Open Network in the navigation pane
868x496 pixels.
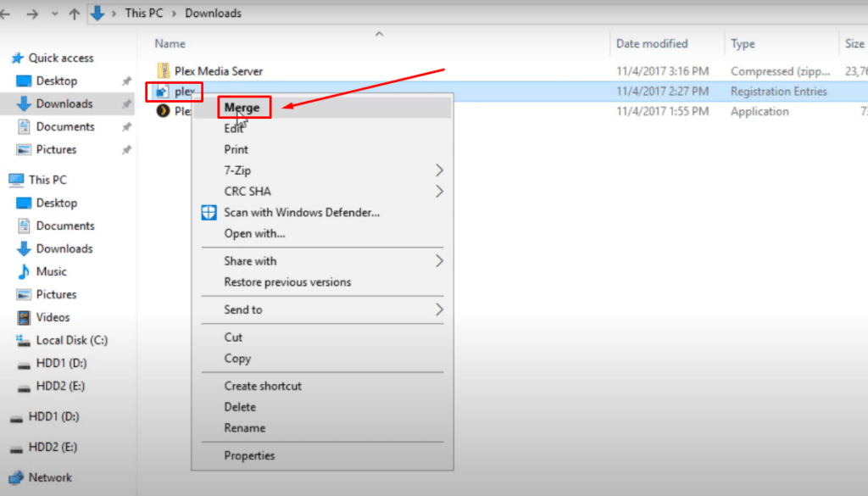(x=50, y=477)
